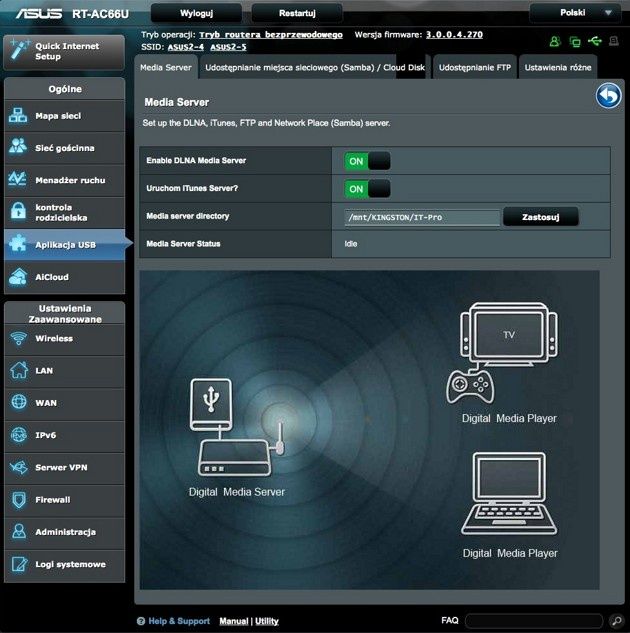Click the IPv6 globe icon
The width and height of the screenshot is (630, 633).
coord(19,435)
